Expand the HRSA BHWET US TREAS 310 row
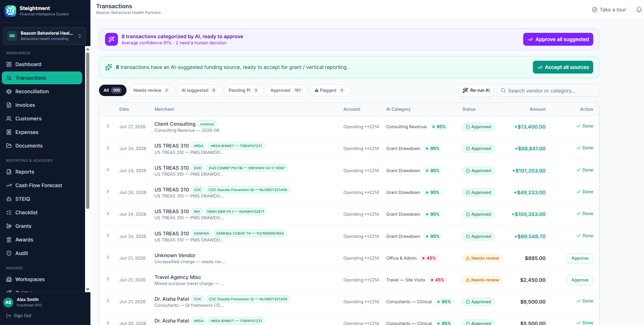 (x=108, y=148)
